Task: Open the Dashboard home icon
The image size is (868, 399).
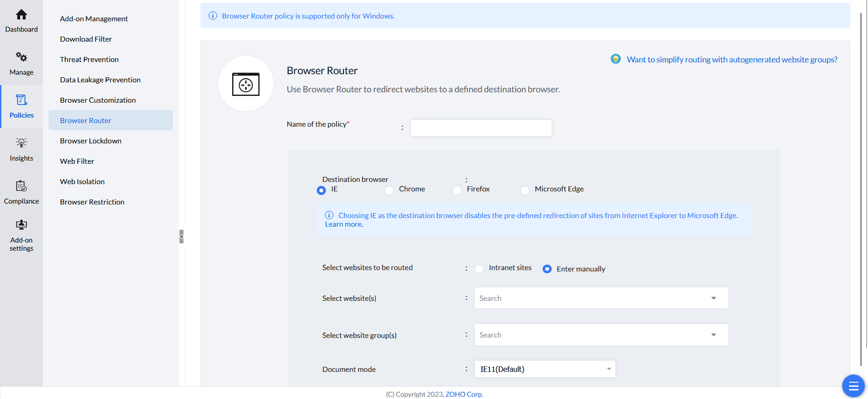Action: (x=21, y=15)
